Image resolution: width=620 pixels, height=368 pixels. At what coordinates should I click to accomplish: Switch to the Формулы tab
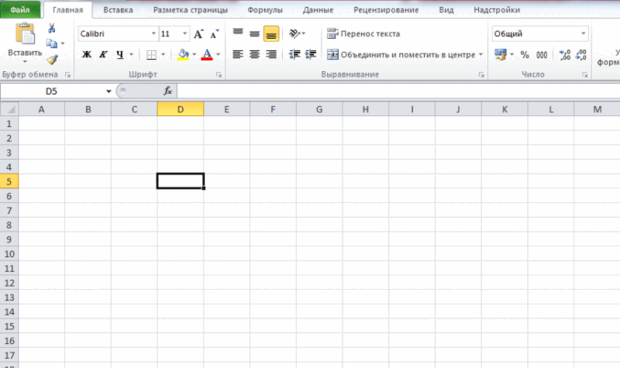265,10
